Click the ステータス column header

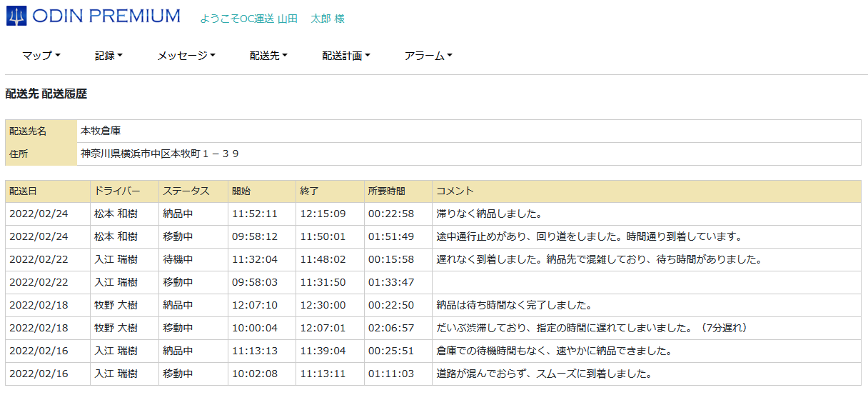click(x=186, y=191)
